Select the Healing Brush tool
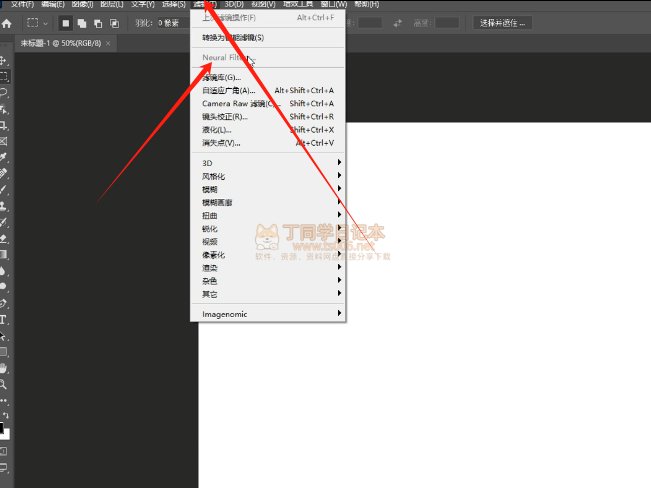The width and height of the screenshot is (651, 488). point(4,174)
